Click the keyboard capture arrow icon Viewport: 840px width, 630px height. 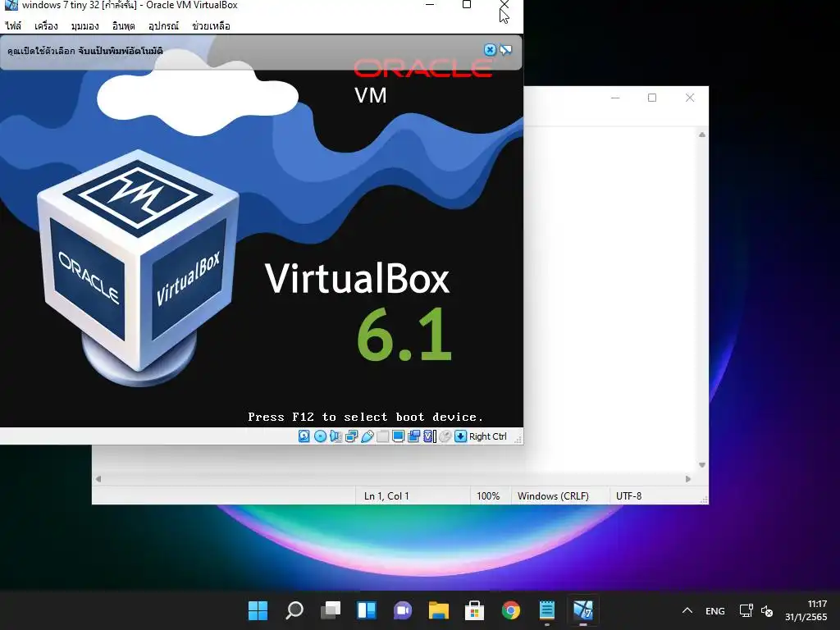460,436
